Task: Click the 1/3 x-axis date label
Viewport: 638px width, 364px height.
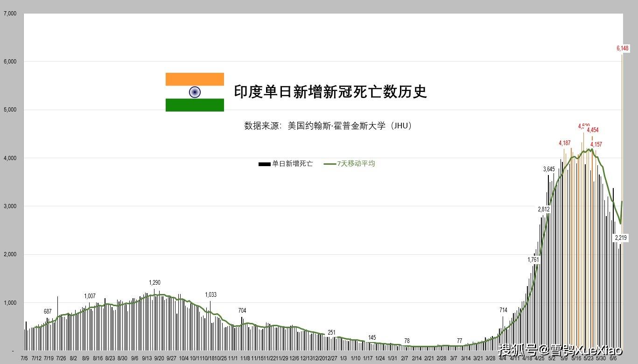Action: click(343, 358)
